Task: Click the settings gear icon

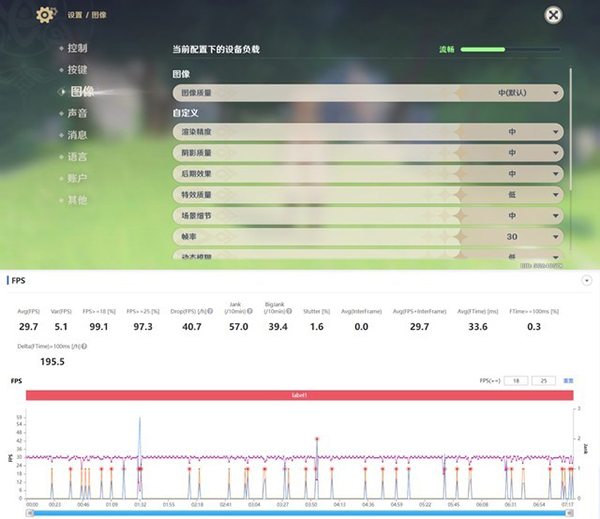Action: (46, 15)
